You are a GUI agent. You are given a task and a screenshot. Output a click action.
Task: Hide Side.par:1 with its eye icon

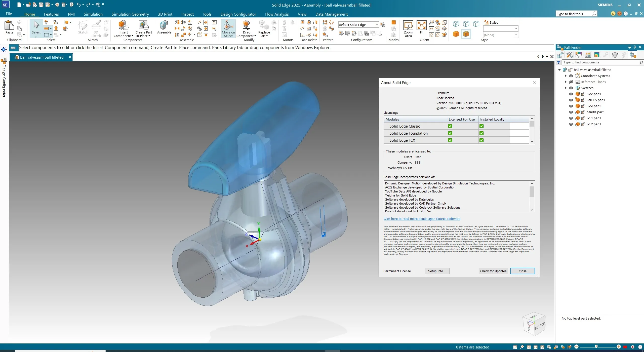(x=571, y=94)
